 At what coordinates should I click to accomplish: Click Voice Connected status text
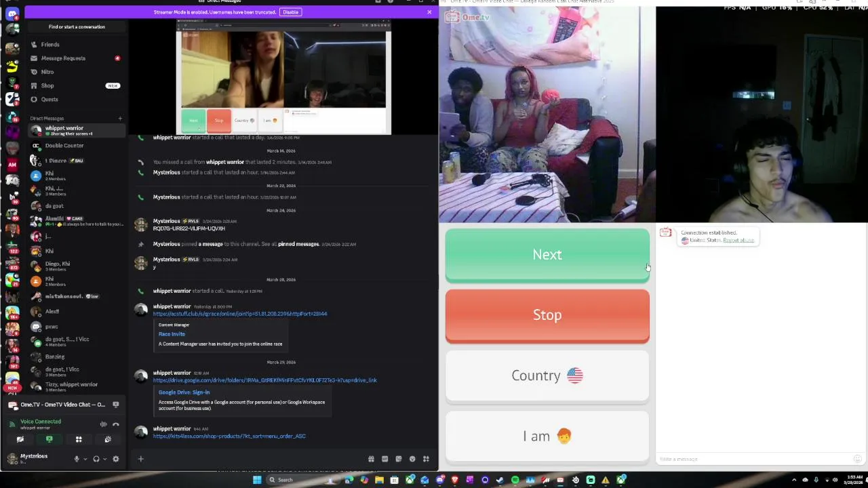click(x=41, y=422)
